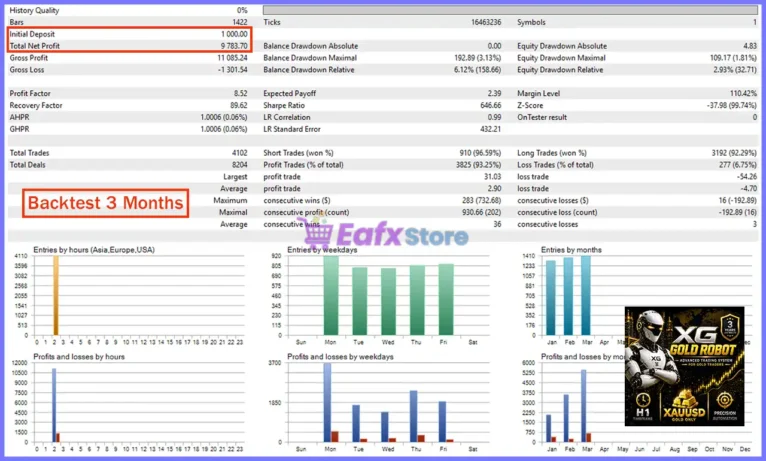Click the Sharpe Ratio value 646.66
766x461 pixels.
point(491,105)
